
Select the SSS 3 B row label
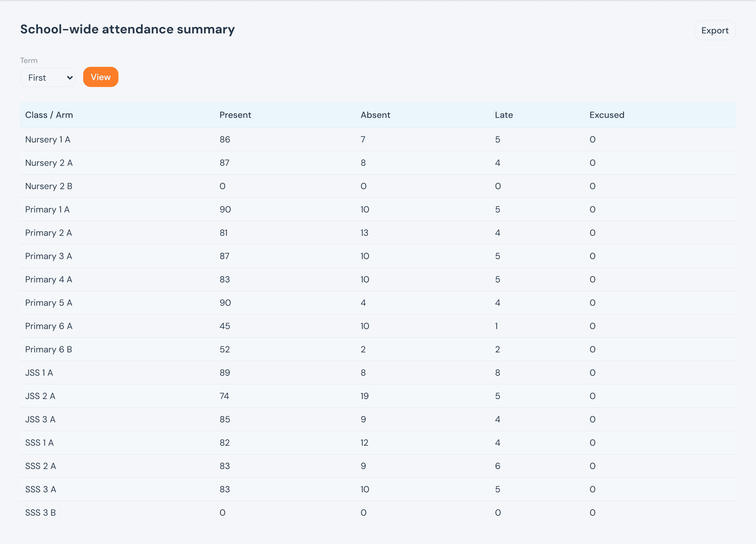[41, 513]
